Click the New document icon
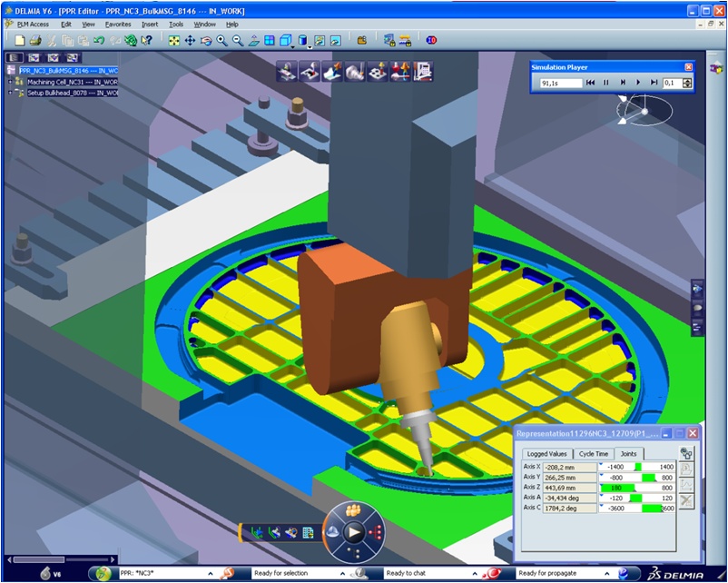This screenshot has height=583, width=728. click(20, 41)
